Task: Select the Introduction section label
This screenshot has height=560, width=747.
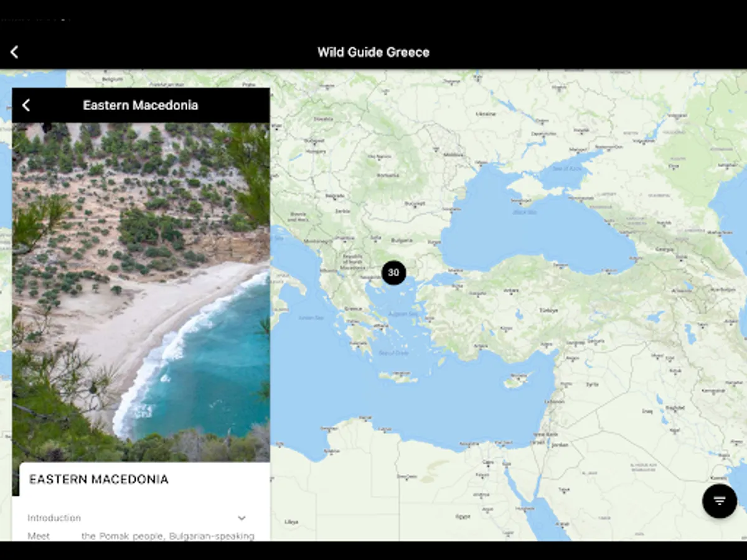Action: [x=54, y=518]
